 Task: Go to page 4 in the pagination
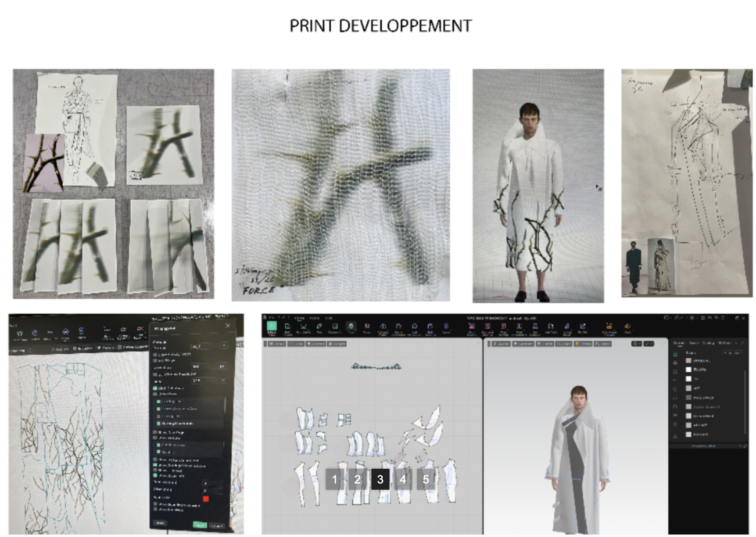click(x=403, y=479)
